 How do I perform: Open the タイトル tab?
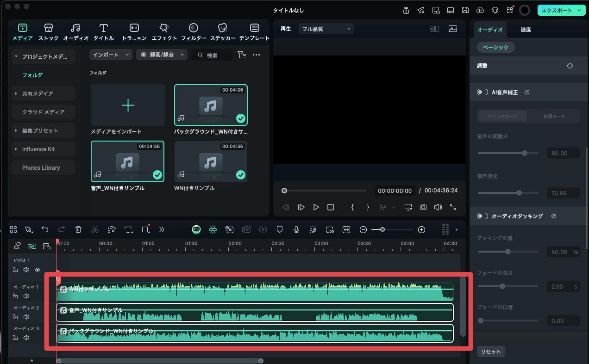coord(104,32)
